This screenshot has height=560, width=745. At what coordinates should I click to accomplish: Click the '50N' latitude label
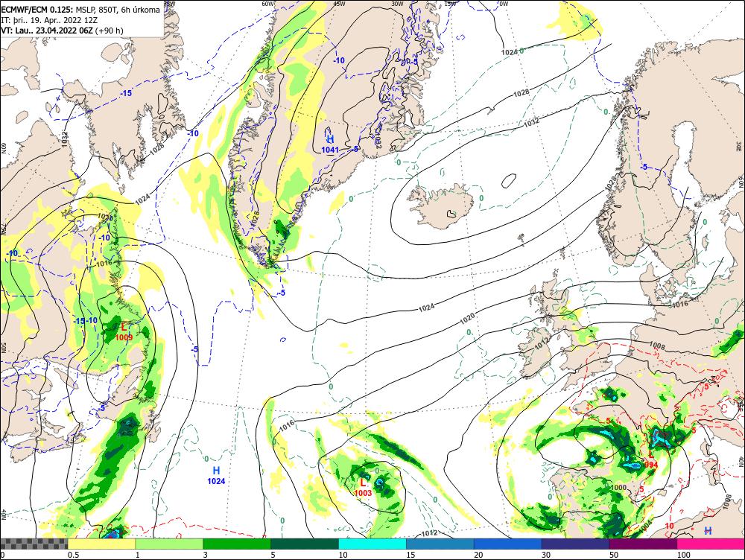(4, 349)
